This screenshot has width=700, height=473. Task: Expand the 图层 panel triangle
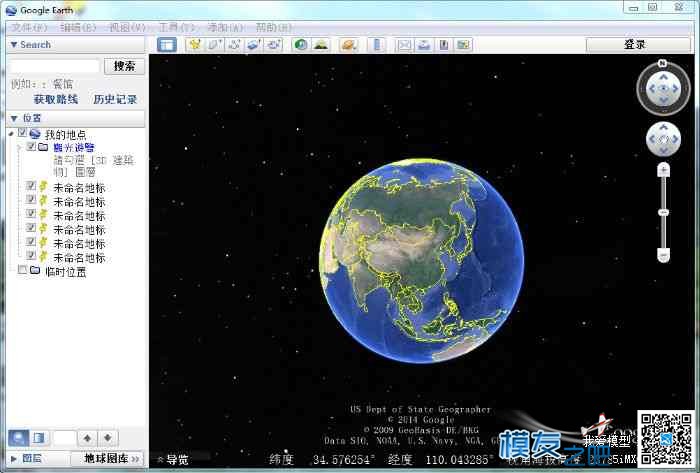coord(14,459)
